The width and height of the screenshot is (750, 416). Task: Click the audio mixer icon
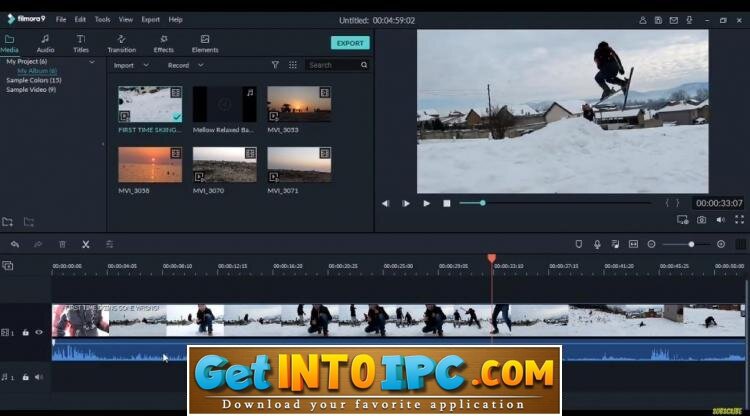615,244
